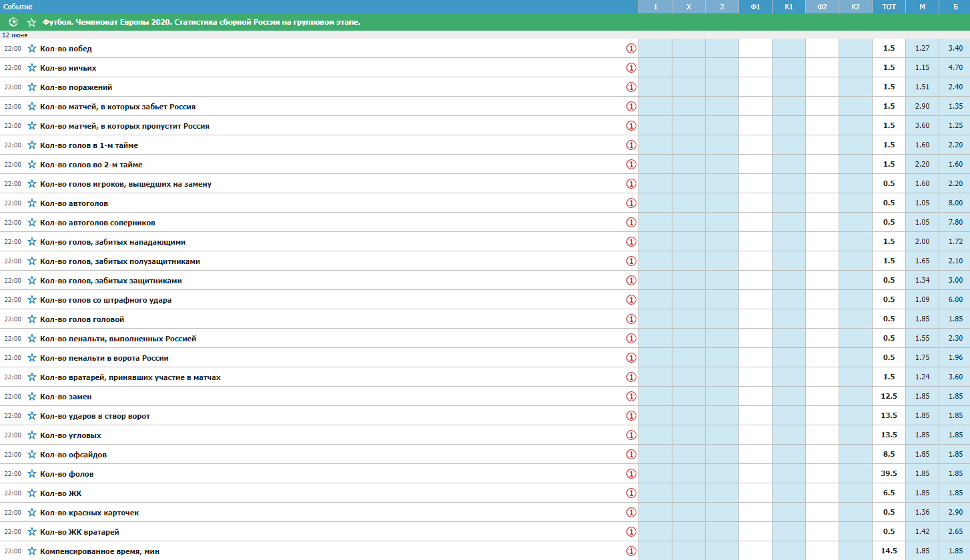Open the red icon for Кол-во ЖК вратарей

pos(631,532)
